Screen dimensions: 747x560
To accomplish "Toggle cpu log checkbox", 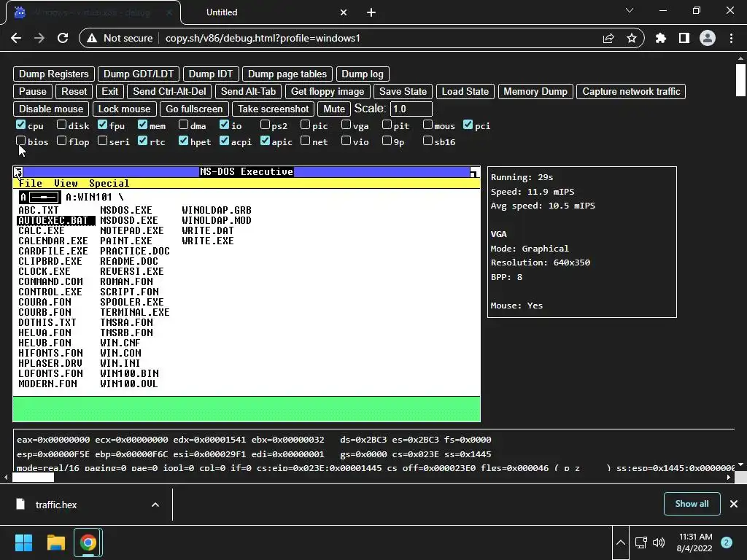I will [20, 125].
